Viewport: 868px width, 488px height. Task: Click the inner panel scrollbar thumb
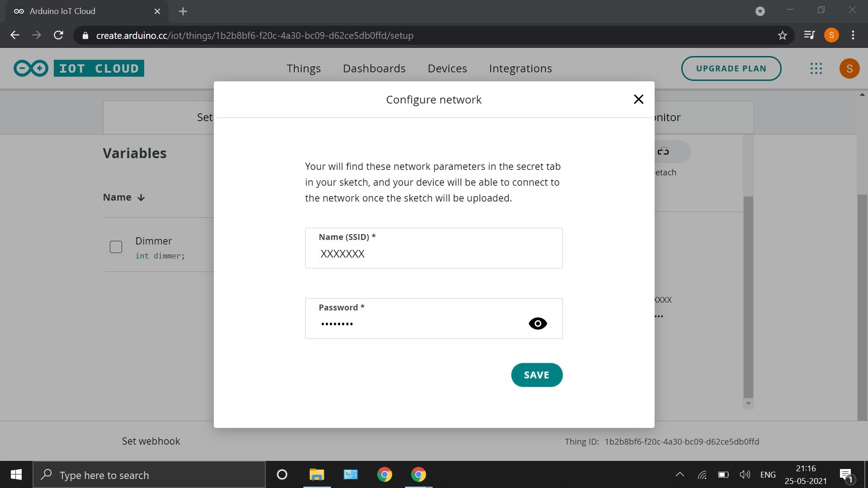[x=748, y=297]
